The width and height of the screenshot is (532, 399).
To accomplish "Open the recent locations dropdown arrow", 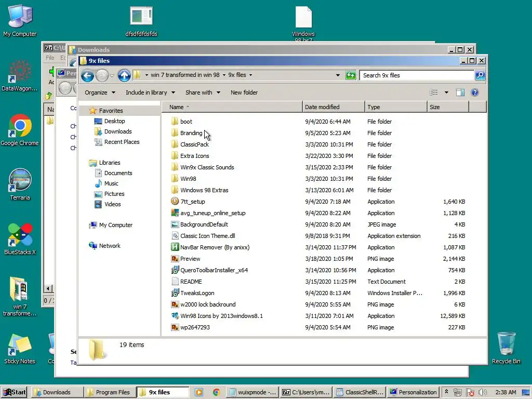I will coord(112,75).
